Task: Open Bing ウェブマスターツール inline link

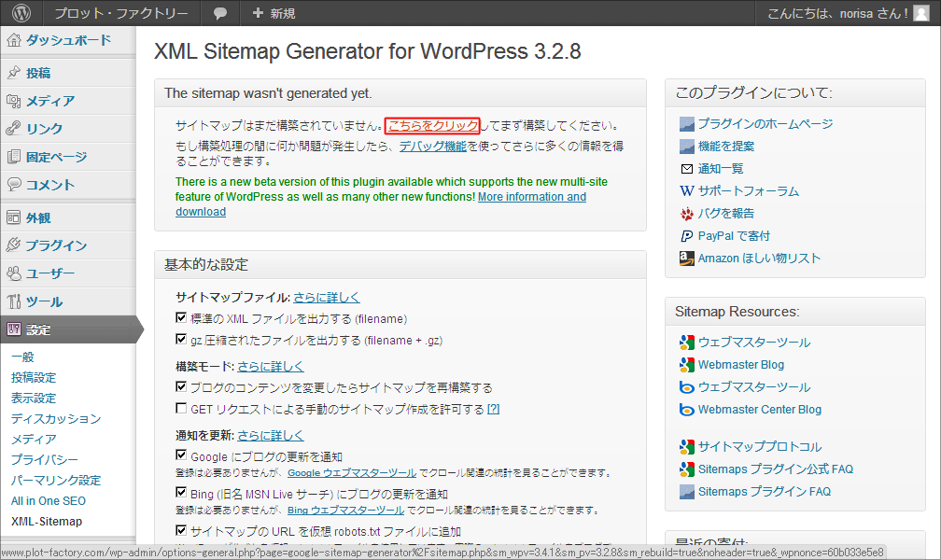Action: tap(345, 511)
